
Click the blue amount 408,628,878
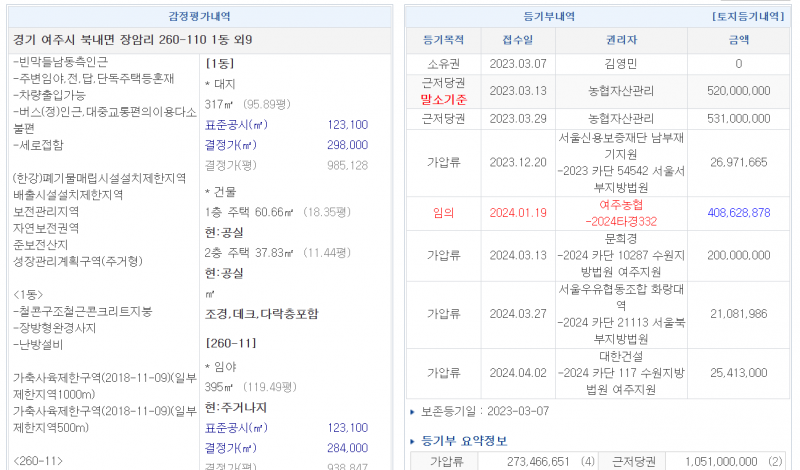coord(738,212)
